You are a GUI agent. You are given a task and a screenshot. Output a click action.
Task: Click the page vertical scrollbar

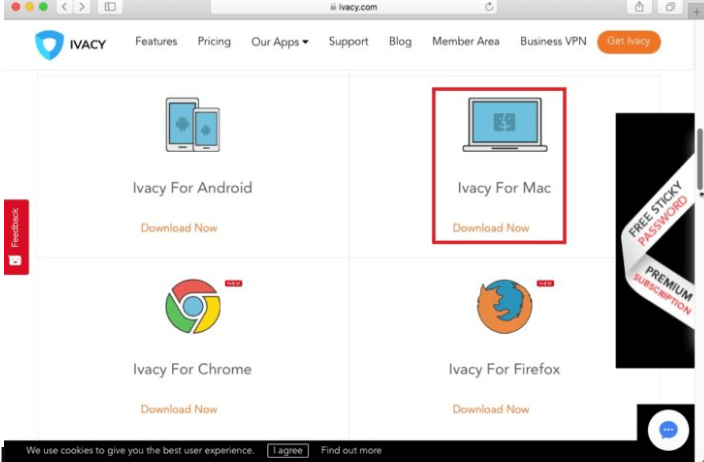700,159
